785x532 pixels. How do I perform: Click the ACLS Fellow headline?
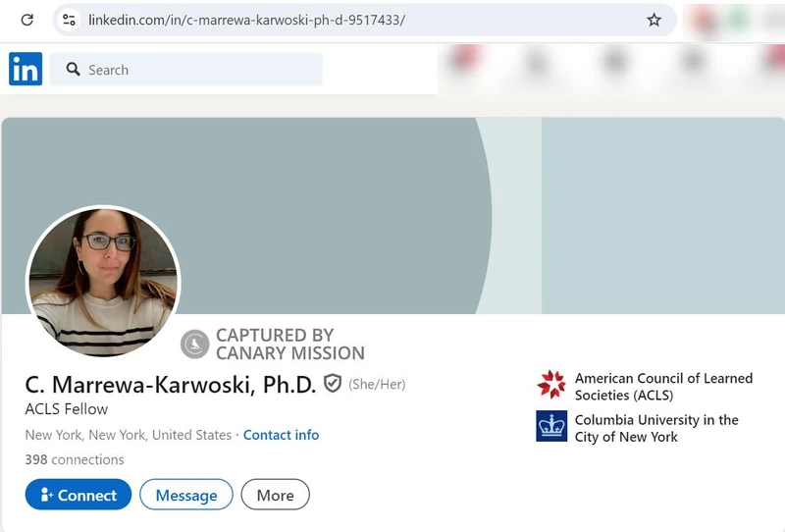click(67, 409)
